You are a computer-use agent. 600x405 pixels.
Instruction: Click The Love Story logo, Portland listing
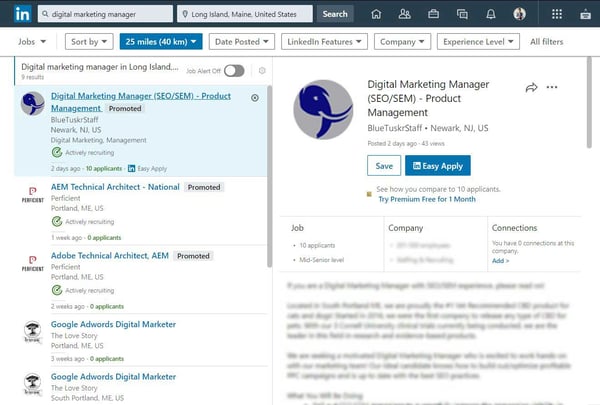tap(33, 332)
